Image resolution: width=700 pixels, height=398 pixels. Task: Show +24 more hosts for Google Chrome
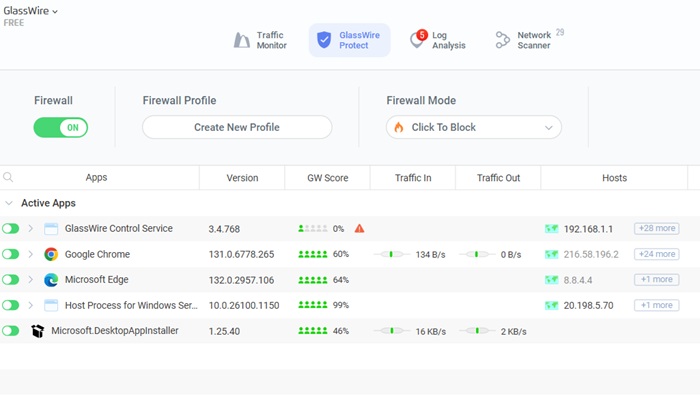click(x=657, y=254)
